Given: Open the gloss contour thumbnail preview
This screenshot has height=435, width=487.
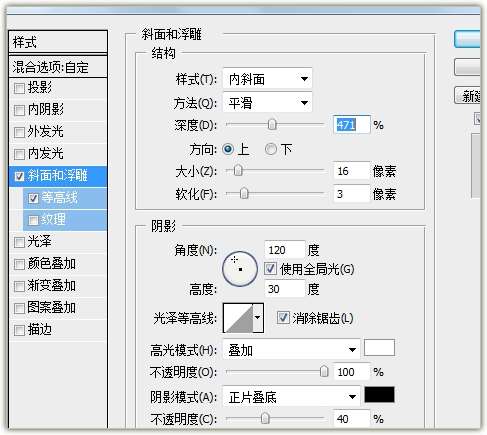Looking at the screenshot, I should click(x=238, y=318).
